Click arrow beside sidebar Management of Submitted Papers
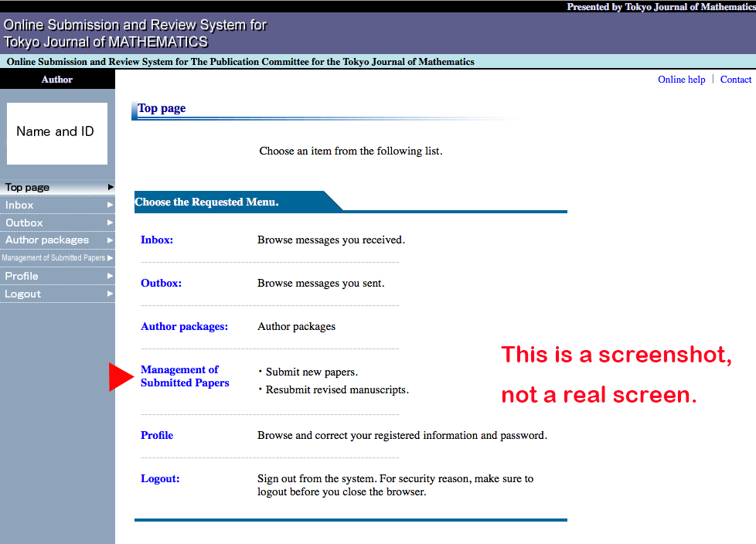The image size is (756, 544). tap(110, 258)
